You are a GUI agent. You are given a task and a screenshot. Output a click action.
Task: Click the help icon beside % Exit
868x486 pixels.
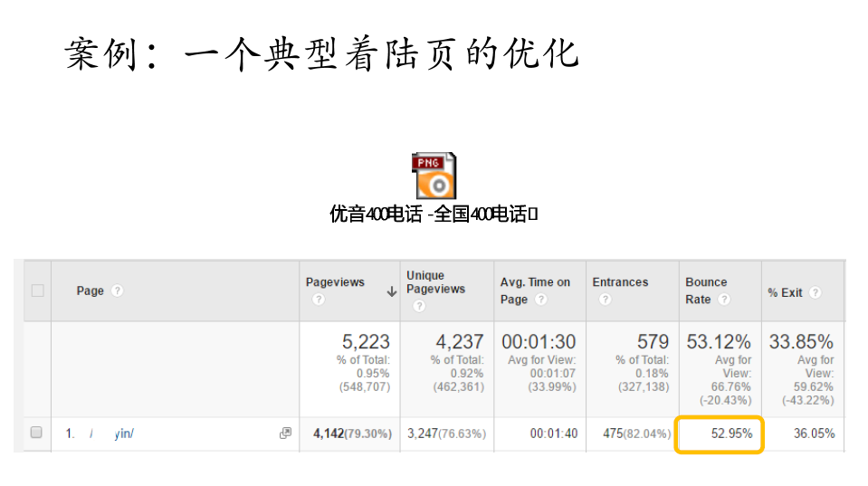[x=816, y=292]
